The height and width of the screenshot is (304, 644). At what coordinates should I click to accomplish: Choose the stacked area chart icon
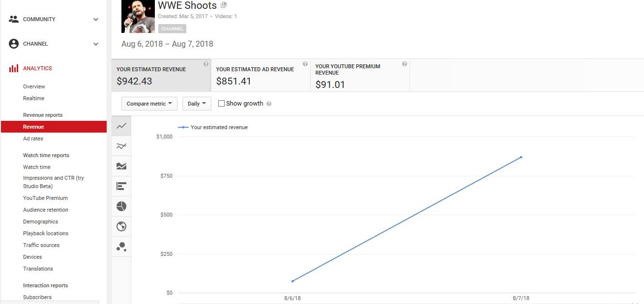click(121, 166)
